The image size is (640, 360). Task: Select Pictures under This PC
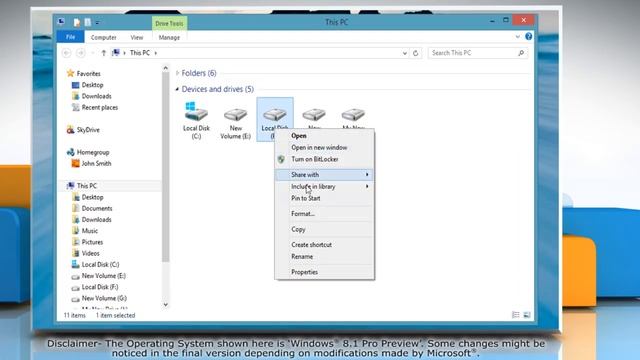click(92, 242)
